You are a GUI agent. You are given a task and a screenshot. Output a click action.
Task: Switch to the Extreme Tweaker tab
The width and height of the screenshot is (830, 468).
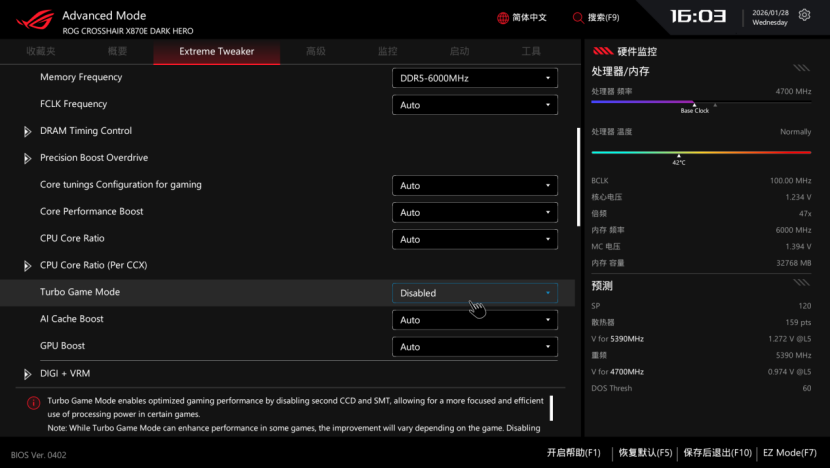coord(216,51)
